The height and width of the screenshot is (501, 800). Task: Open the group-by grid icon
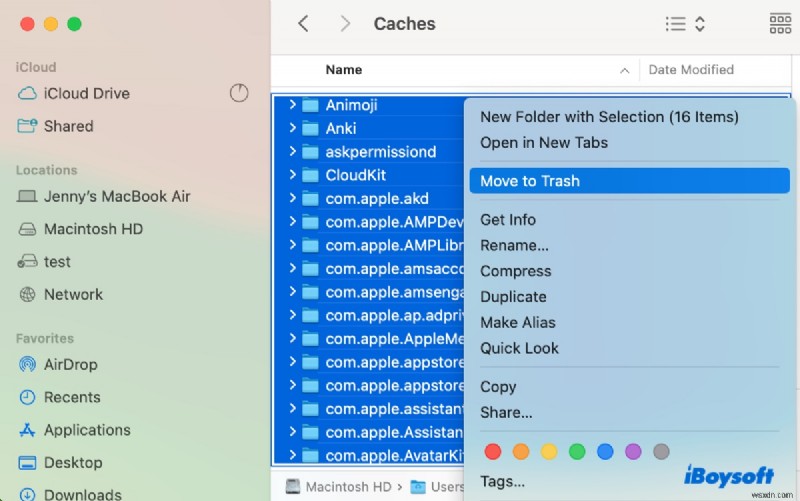pyautogui.click(x=780, y=23)
